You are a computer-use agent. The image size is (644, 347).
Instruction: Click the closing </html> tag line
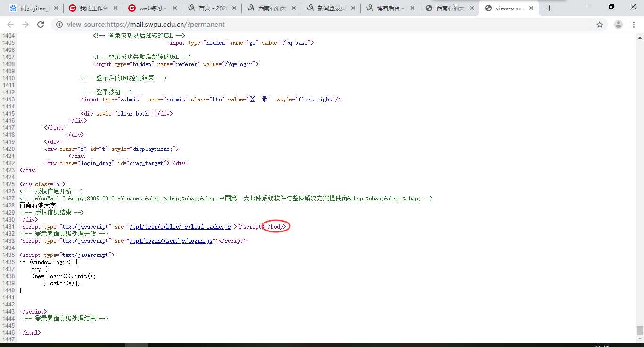tap(30, 333)
